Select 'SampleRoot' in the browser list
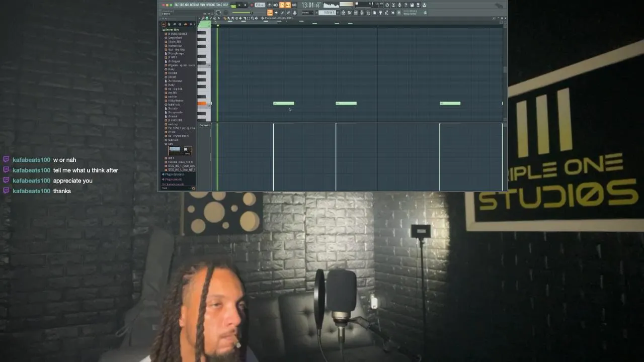 coord(175,38)
